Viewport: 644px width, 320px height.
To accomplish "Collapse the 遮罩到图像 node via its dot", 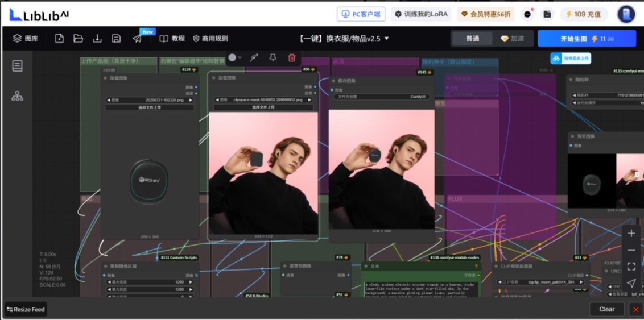I will point(284,266).
